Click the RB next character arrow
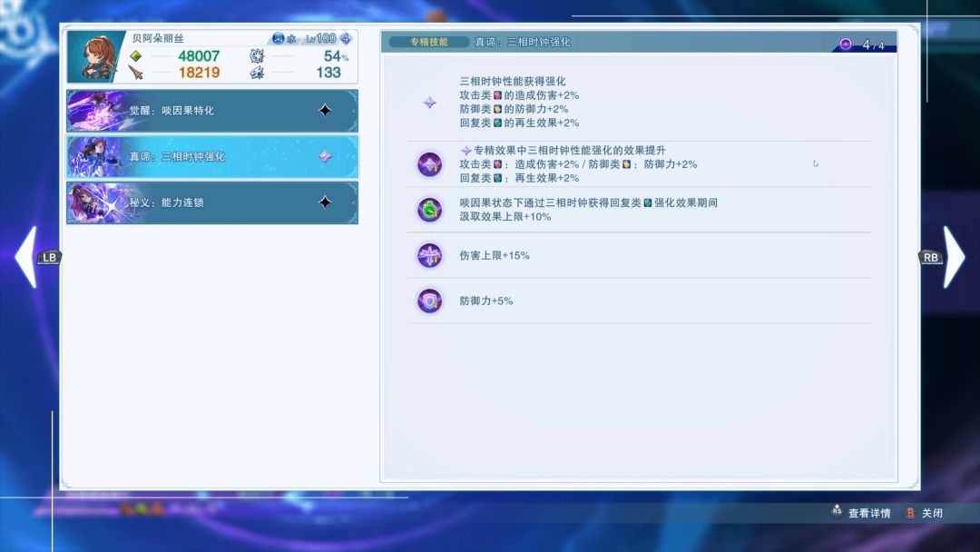 944,257
